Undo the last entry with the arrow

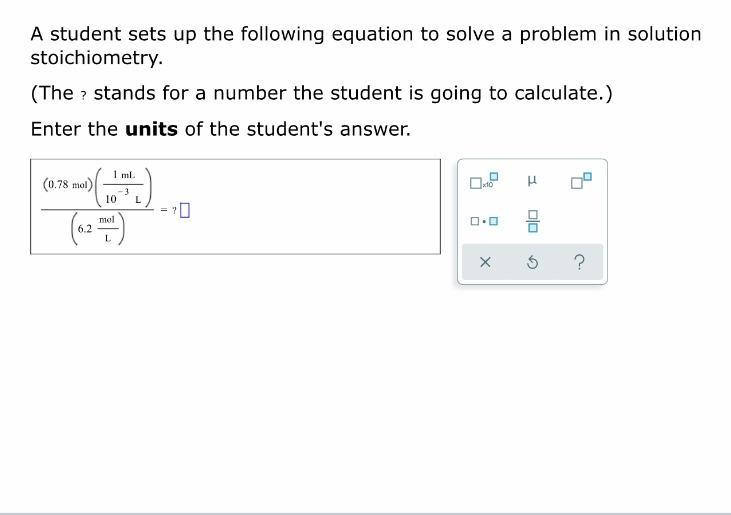(532, 263)
